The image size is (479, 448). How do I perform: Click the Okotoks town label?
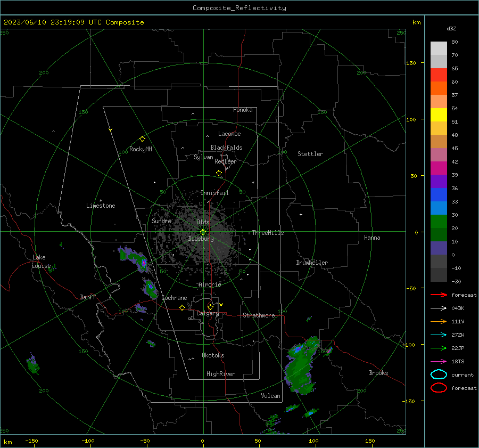point(213,355)
